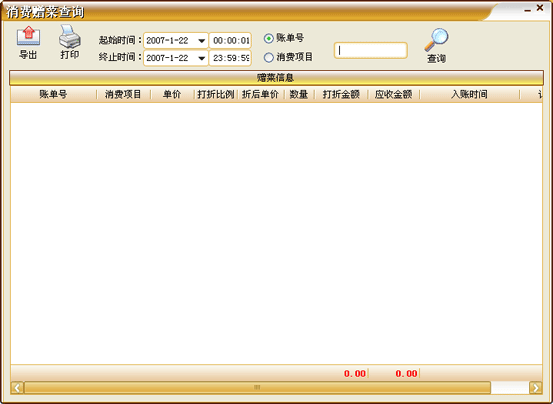Viewport: 553px width, 404px height.
Task: Click the left arrow of horizontal scrollbar
Action: pos(17,388)
